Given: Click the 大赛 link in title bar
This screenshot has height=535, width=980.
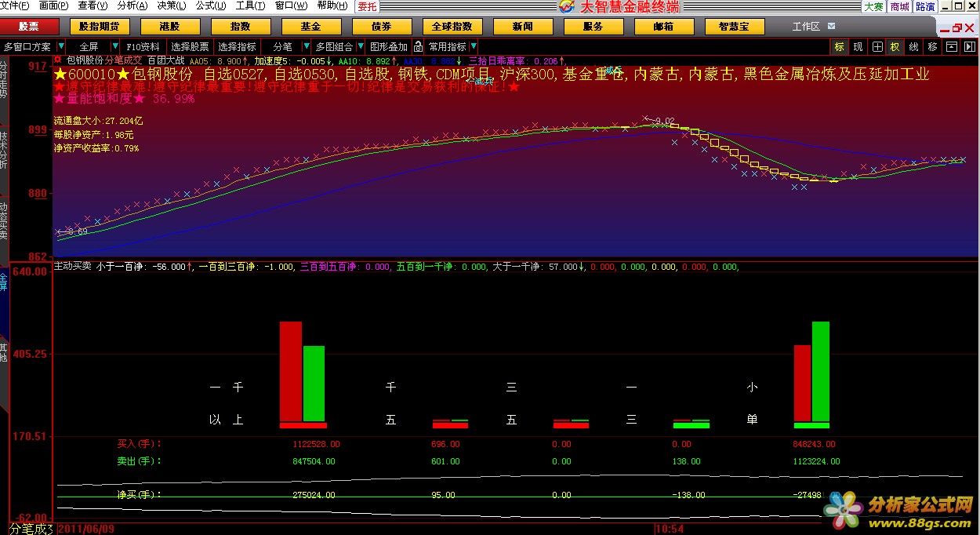Looking at the screenshot, I should pyautogui.click(x=873, y=6).
